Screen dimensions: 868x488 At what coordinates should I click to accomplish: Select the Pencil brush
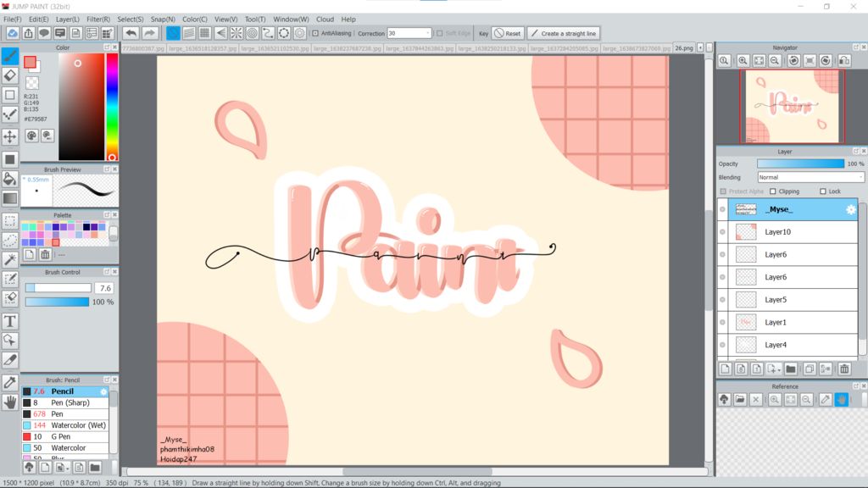pos(65,391)
